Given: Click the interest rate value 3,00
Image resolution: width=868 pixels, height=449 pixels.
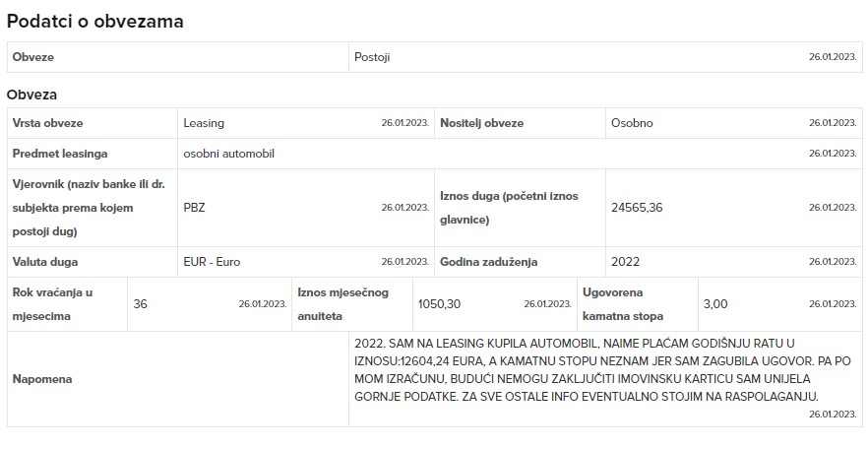Looking at the screenshot, I should pos(715,304).
